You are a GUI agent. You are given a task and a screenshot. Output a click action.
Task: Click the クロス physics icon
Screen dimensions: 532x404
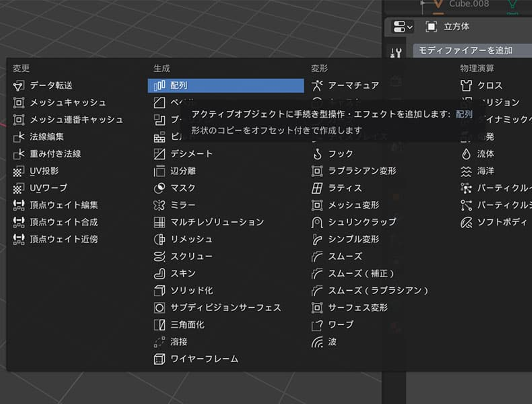tap(466, 86)
